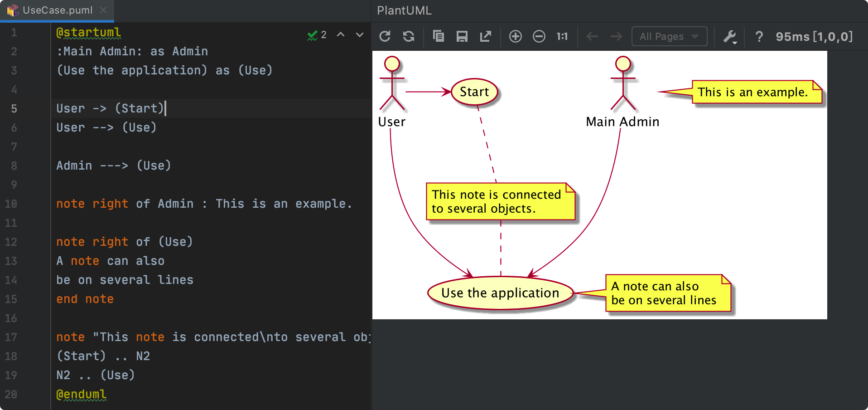Screen dimensions: 868x410
Task: Click the Reload diagram icon
Action: (385, 36)
